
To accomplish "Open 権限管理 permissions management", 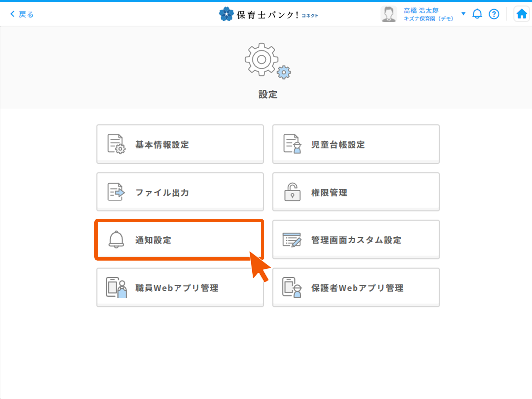I will [x=356, y=192].
